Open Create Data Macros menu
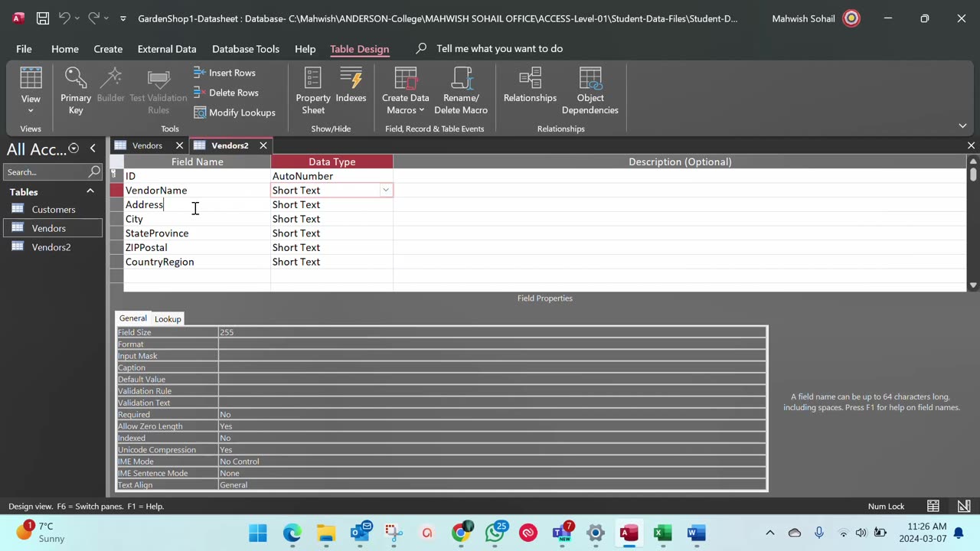 pyautogui.click(x=406, y=92)
